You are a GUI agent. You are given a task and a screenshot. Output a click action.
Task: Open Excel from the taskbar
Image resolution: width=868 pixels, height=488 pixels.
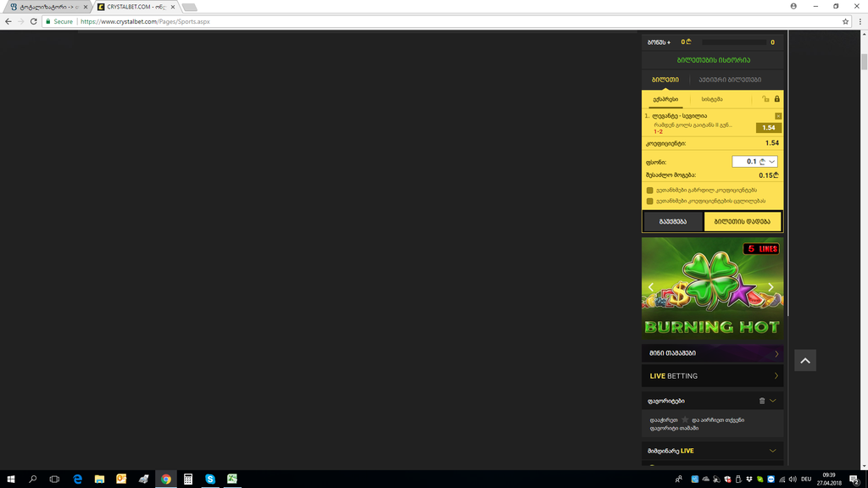232,480
